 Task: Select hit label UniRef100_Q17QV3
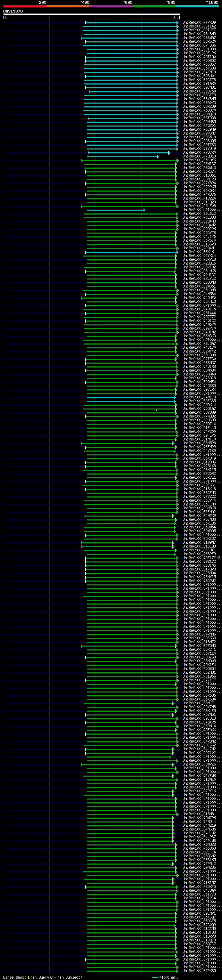click(x=199, y=569)
